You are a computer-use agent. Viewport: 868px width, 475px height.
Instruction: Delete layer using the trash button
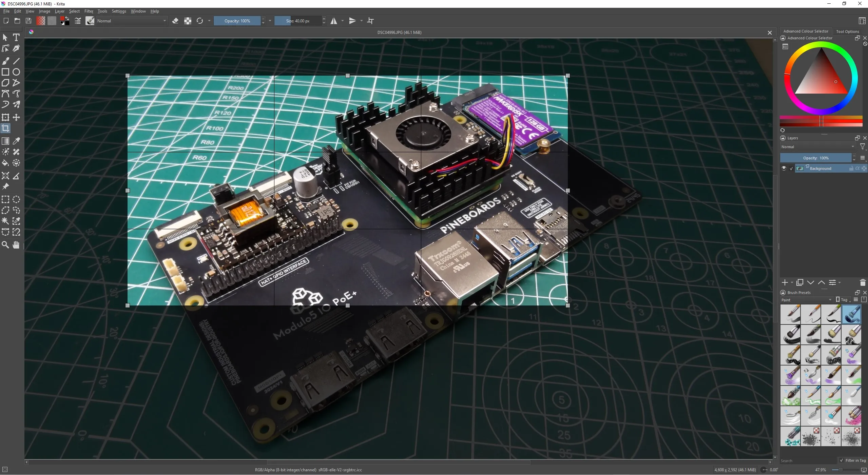(863, 282)
